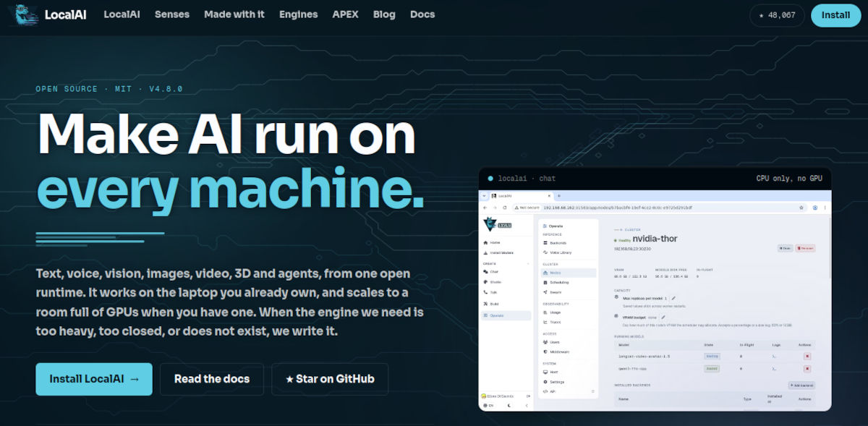Click the 'CPU only, no GPU' label

(789, 178)
